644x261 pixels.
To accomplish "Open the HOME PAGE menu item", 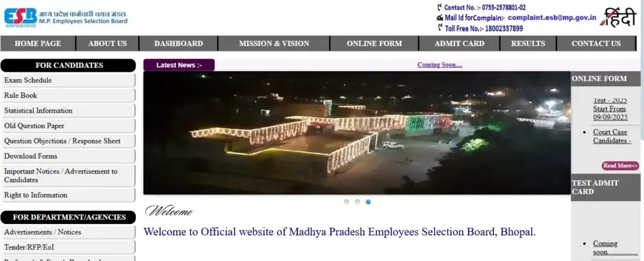I will click(38, 43).
